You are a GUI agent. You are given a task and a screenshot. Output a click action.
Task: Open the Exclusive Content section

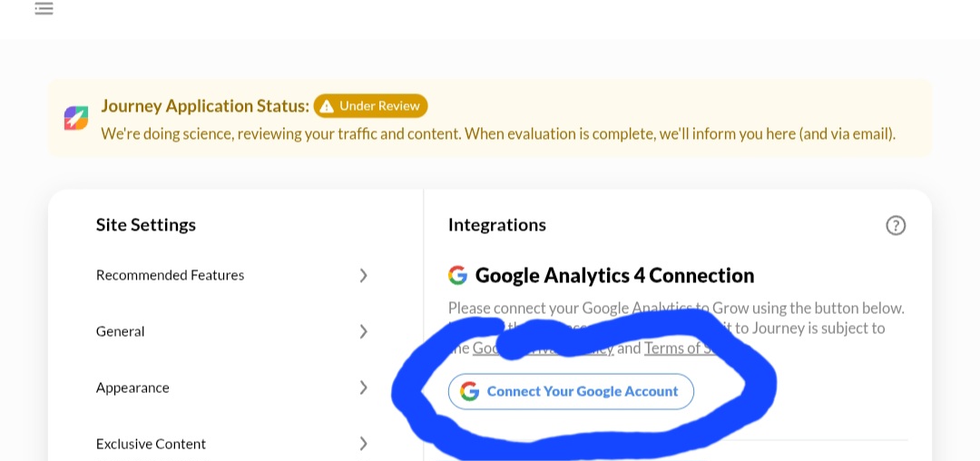tap(151, 444)
